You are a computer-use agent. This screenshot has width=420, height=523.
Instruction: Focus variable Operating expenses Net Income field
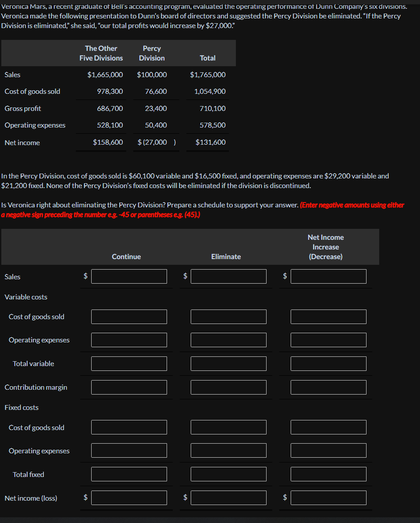point(328,340)
